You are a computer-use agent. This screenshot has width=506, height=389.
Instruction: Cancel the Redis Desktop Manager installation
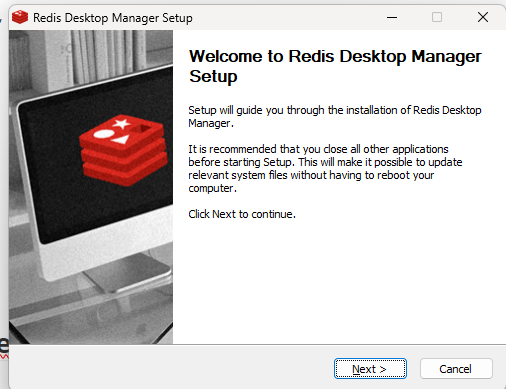(456, 369)
